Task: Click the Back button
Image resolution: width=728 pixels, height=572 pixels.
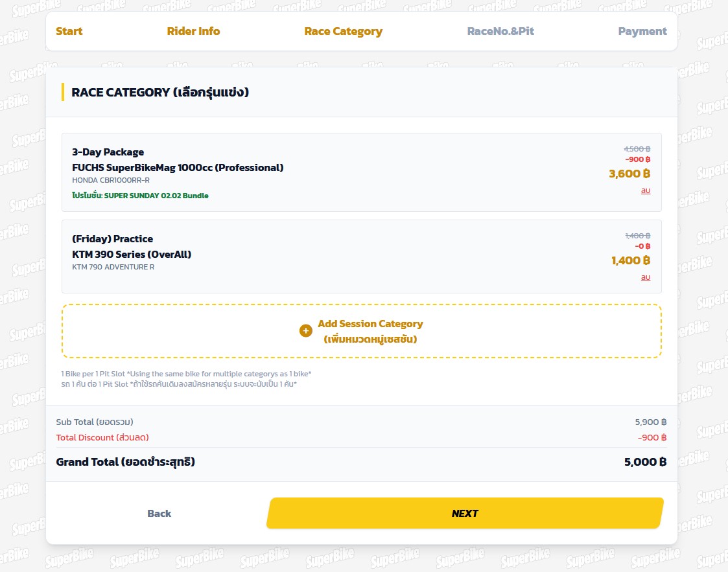Action: pyautogui.click(x=159, y=513)
